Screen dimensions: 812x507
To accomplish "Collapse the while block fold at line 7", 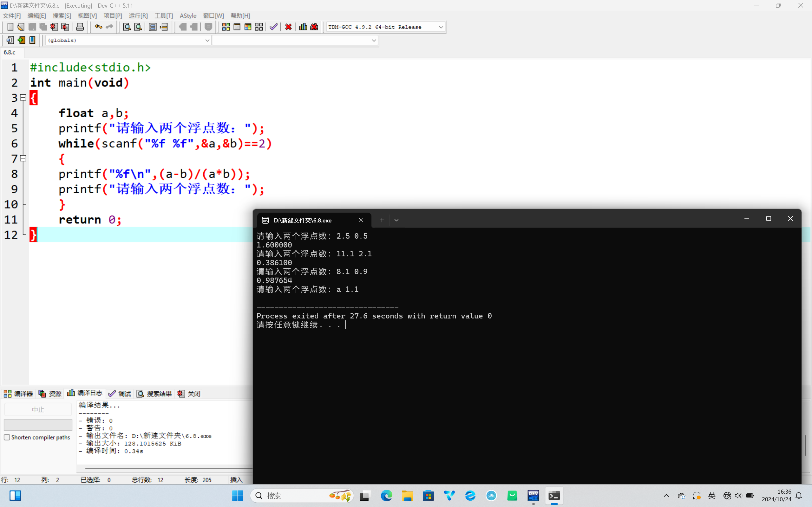I will click(23, 158).
